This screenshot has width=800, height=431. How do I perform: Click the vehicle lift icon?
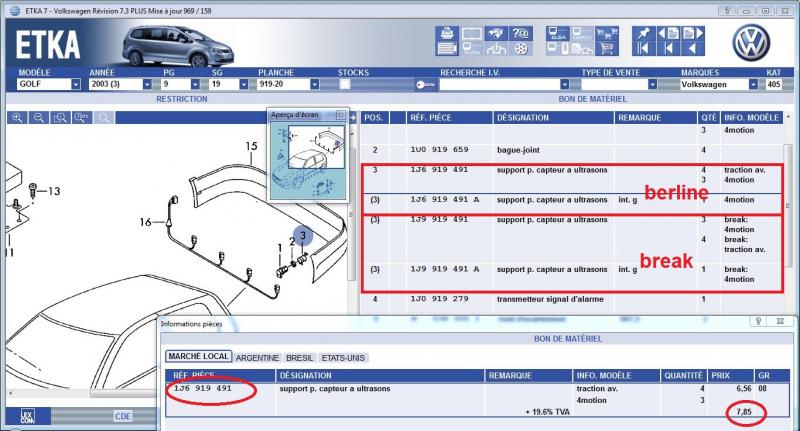pos(495,49)
